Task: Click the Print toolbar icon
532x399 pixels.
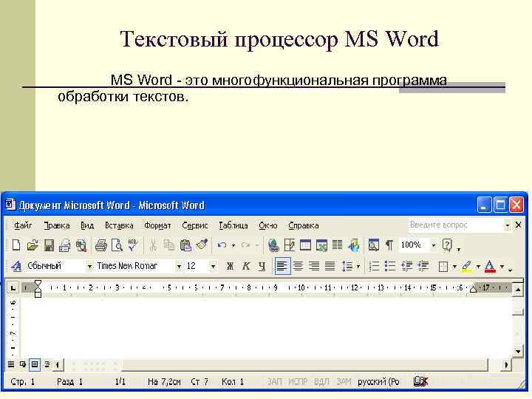Action: click(x=100, y=245)
